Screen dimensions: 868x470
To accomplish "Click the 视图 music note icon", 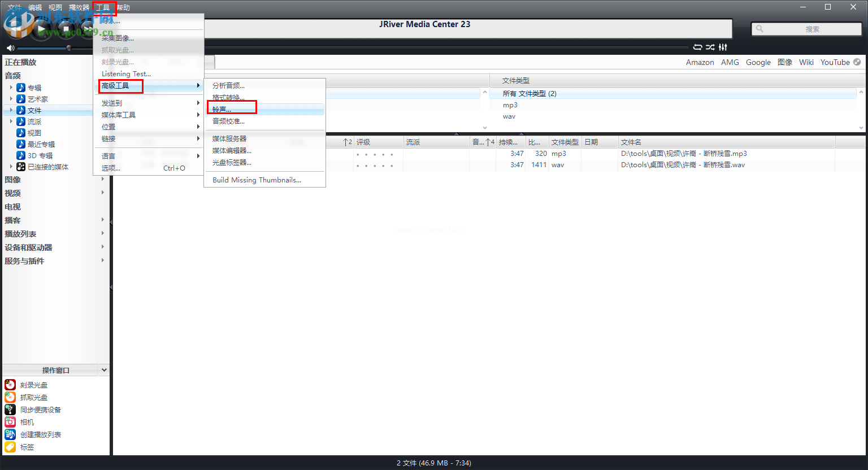I will coord(21,133).
